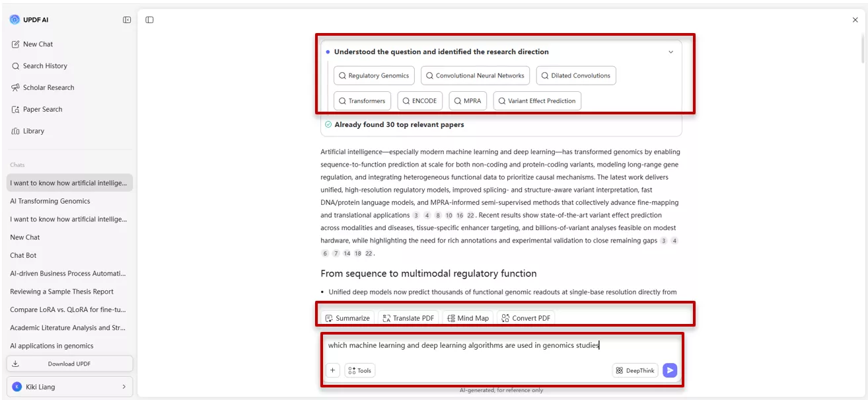Click Download UPDF
868x400 pixels.
(x=69, y=363)
